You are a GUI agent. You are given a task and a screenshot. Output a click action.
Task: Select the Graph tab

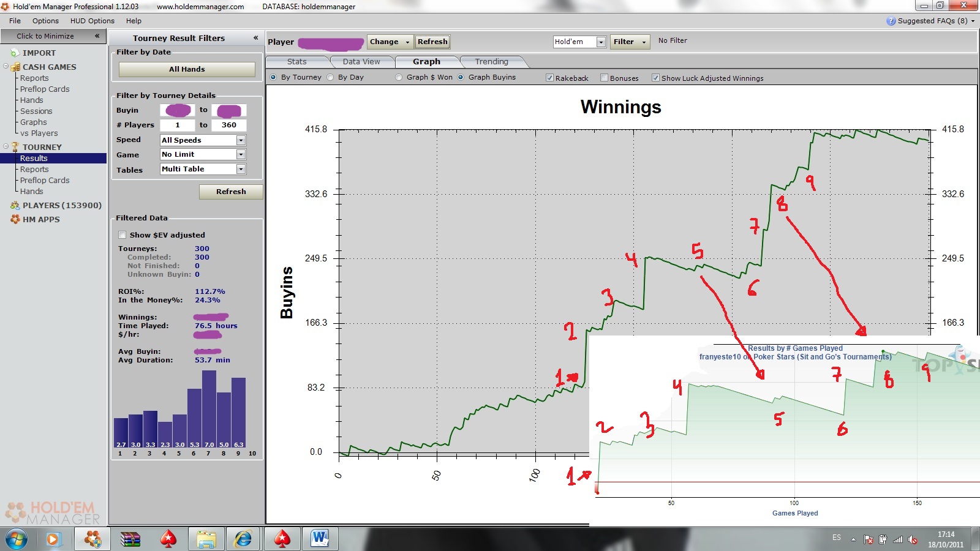point(426,61)
